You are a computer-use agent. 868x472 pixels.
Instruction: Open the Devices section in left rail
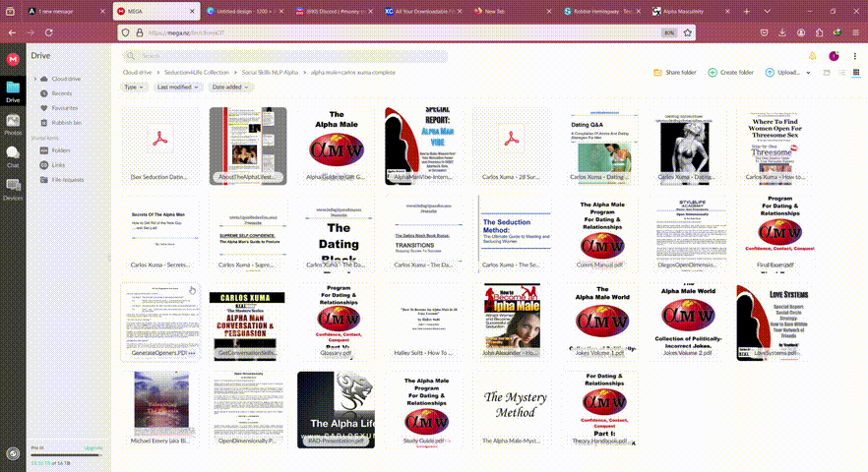click(x=13, y=189)
